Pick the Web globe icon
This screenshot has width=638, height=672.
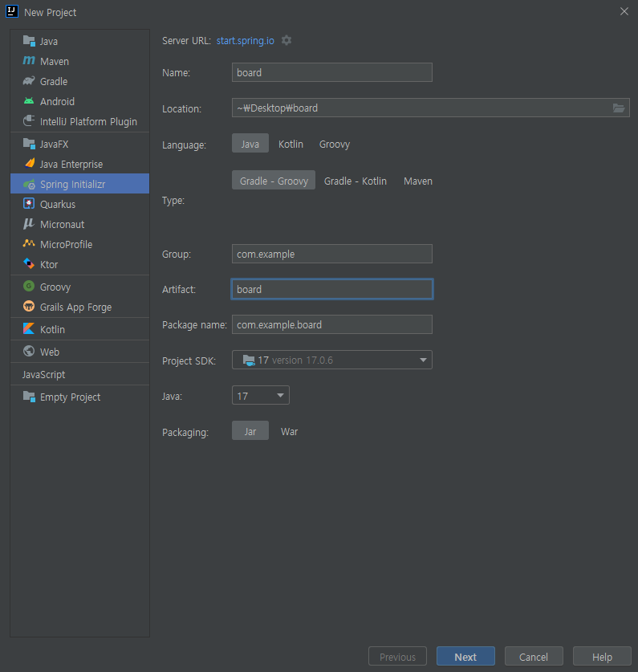coord(29,352)
